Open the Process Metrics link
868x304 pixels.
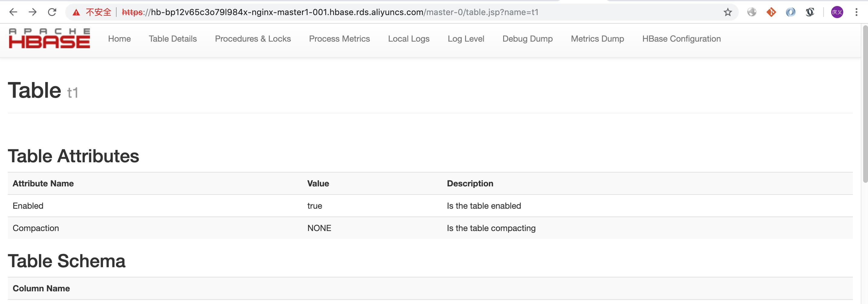pyautogui.click(x=339, y=39)
